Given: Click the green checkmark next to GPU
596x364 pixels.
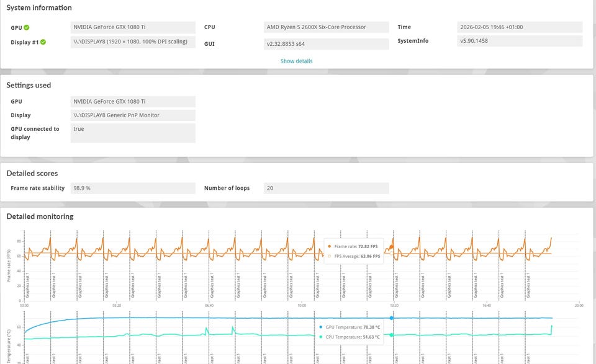Looking at the screenshot, I should (x=27, y=28).
